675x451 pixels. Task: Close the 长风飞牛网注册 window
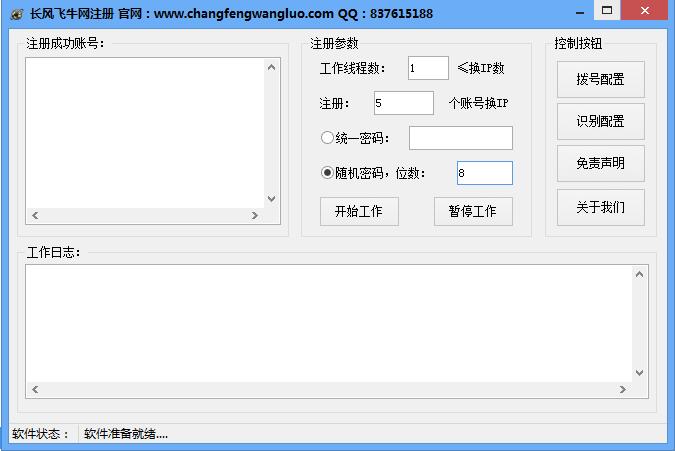click(x=645, y=10)
